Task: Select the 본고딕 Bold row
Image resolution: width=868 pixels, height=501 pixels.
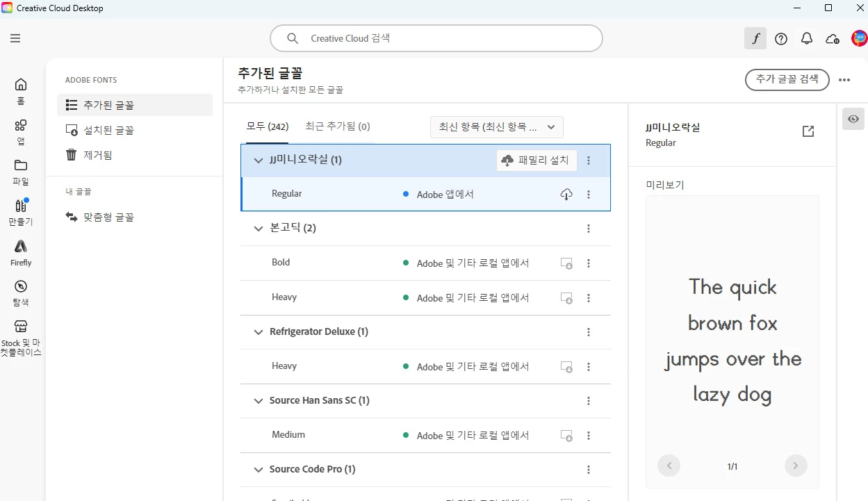Action: (x=425, y=263)
